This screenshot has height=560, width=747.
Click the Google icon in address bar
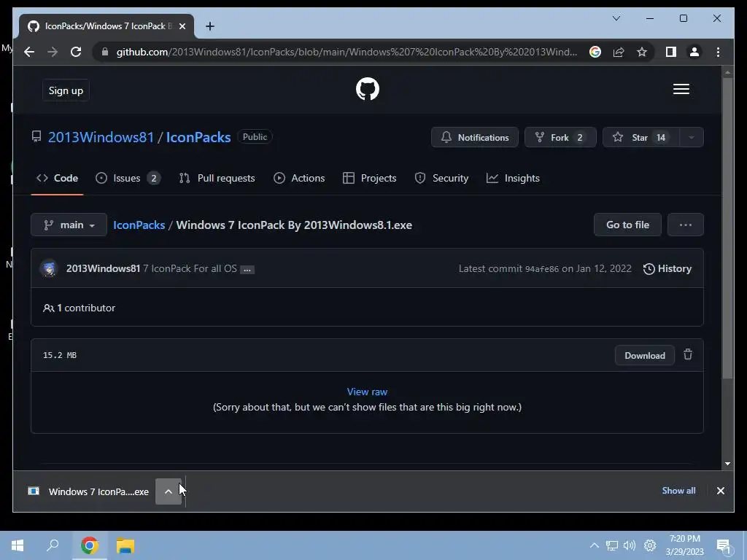point(595,52)
